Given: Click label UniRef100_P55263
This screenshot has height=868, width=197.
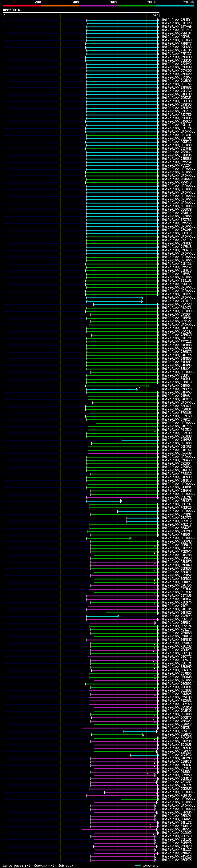Looking at the screenshot, I should coord(176,223).
